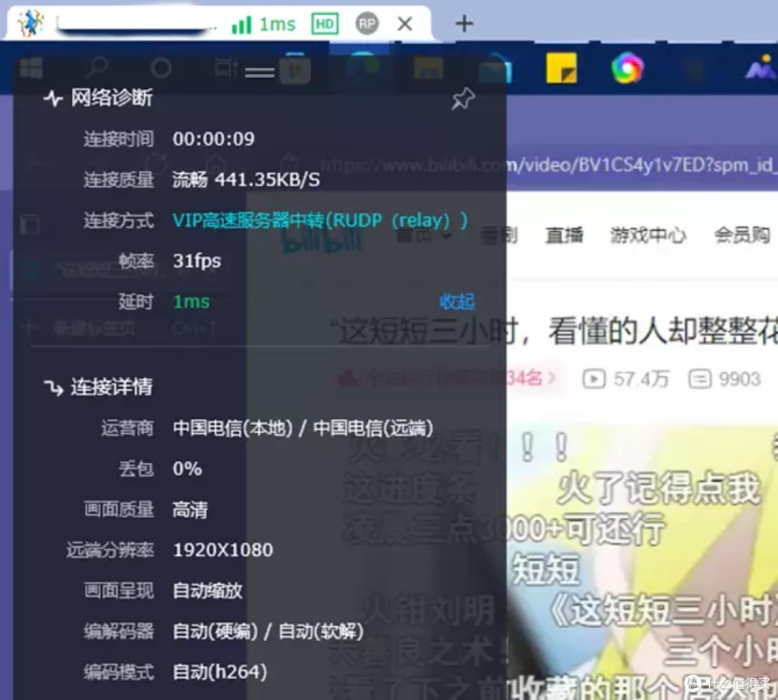The width and height of the screenshot is (778, 700).
Task: Click the green signal strength bars icon
Action: click(x=241, y=24)
